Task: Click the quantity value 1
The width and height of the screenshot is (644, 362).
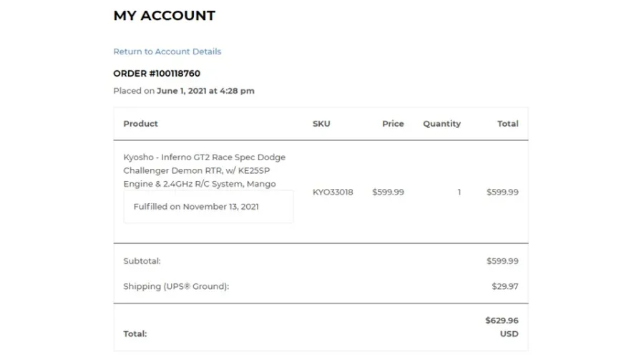Action: click(x=459, y=192)
